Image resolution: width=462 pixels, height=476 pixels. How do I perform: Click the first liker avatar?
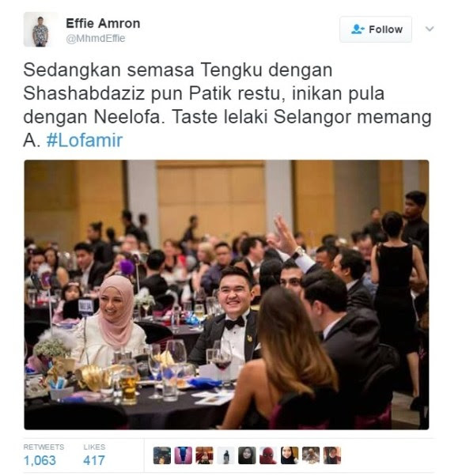click(x=162, y=455)
